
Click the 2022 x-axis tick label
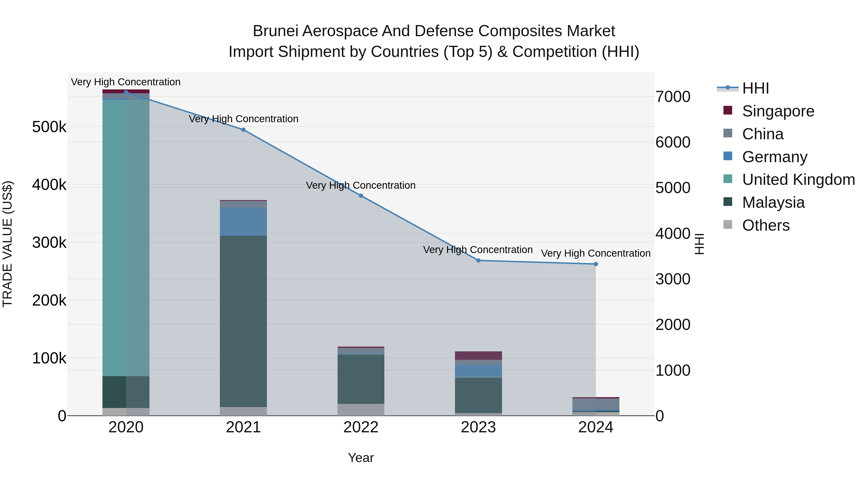pyautogui.click(x=361, y=427)
